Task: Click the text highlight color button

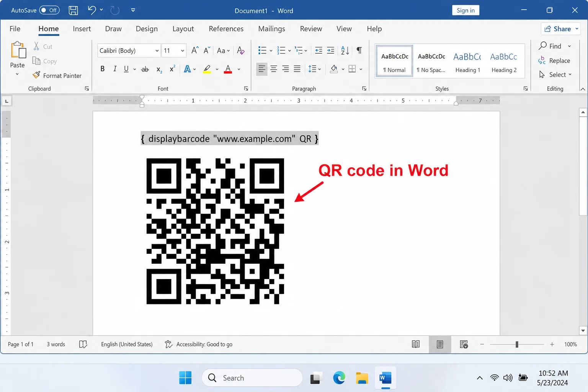Action: click(x=207, y=69)
